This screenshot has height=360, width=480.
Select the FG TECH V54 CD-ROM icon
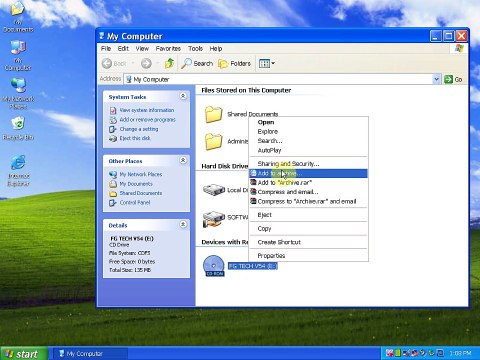coord(214,266)
